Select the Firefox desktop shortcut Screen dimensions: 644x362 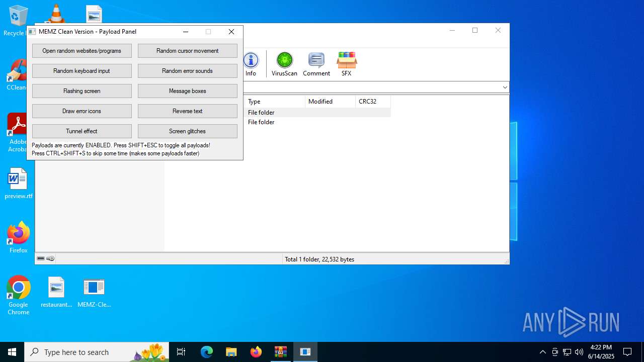coord(19,237)
